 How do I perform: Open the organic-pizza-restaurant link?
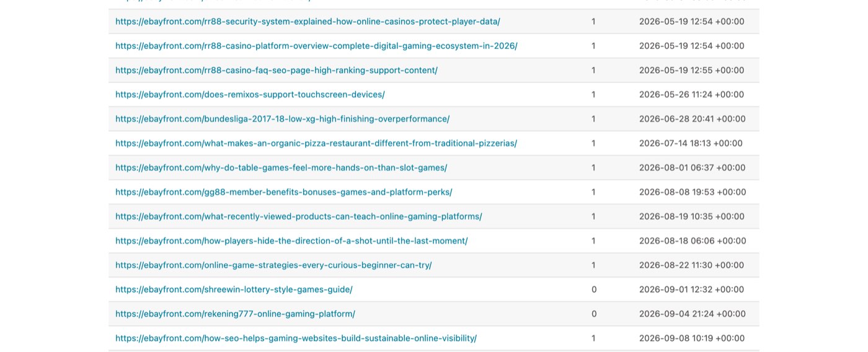coord(316,143)
